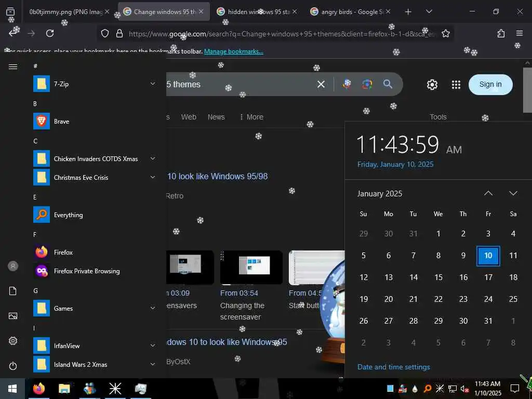Open Google search Tools
532x399 pixels.
pos(438,117)
